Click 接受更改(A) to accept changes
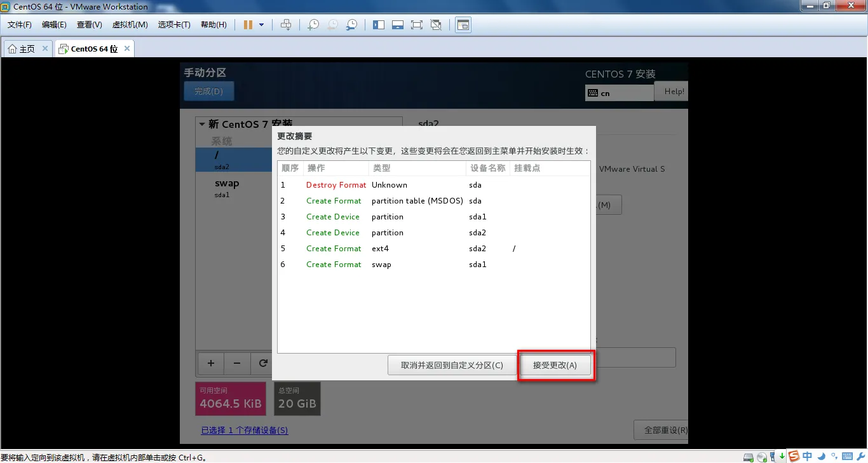Screen dimensions: 868x463 (x=555, y=365)
